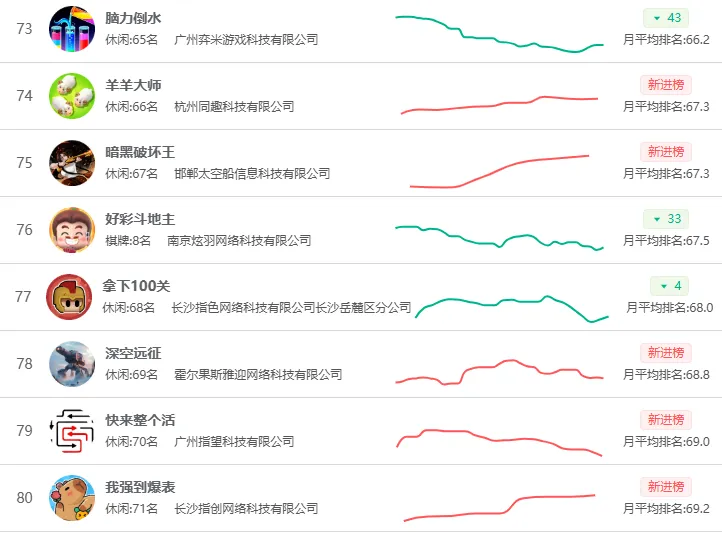Click the trend line for 快来整个活
Screen dimensions: 722x539
coord(499,442)
